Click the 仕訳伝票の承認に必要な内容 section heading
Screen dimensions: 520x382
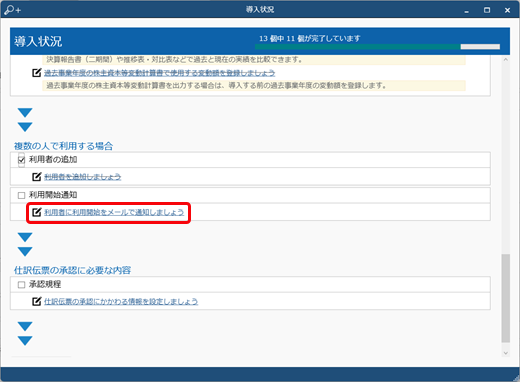[x=72, y=270]
